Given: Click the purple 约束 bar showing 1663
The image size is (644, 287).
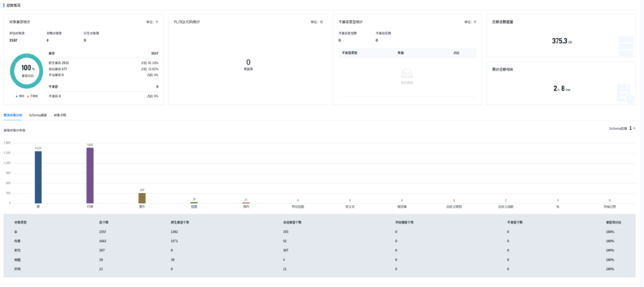Looking at the screenshot, I should point(90,175).
